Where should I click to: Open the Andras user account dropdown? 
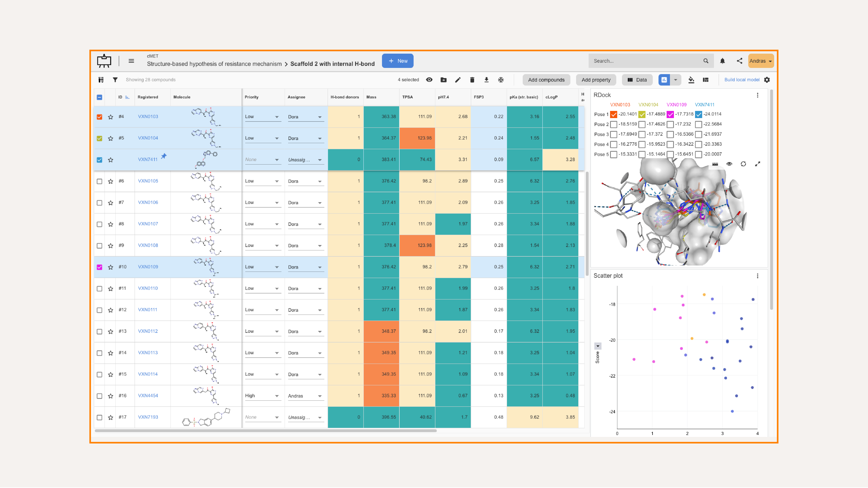[x=760, y=61]
